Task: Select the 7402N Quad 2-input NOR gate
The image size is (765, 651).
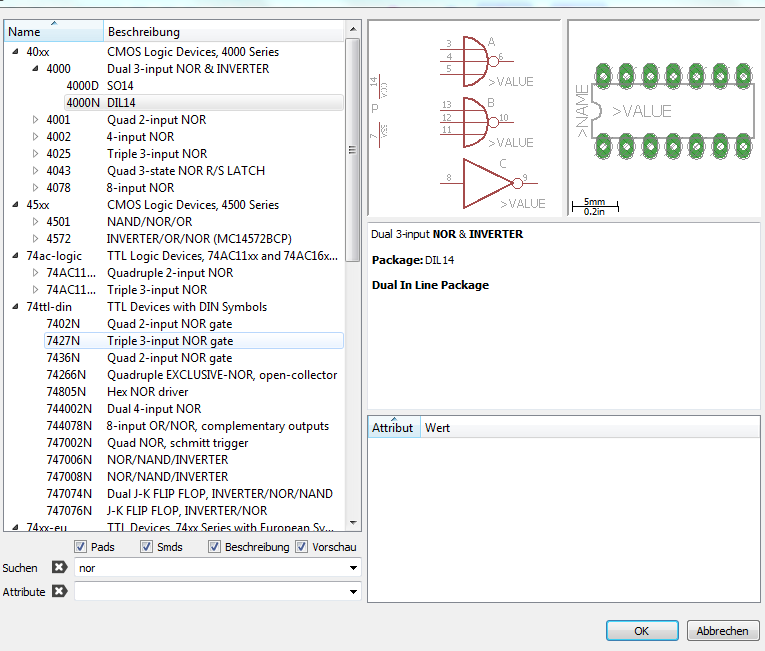Action: point(194,324)
